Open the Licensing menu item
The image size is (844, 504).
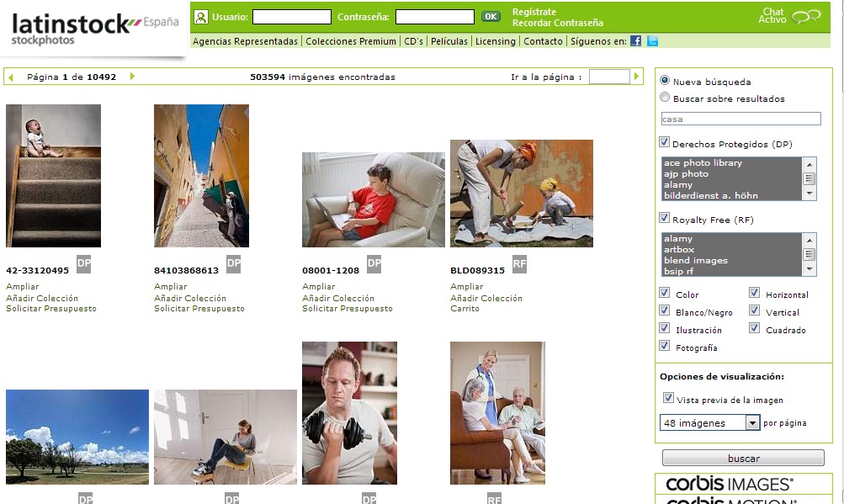(495, 41)
